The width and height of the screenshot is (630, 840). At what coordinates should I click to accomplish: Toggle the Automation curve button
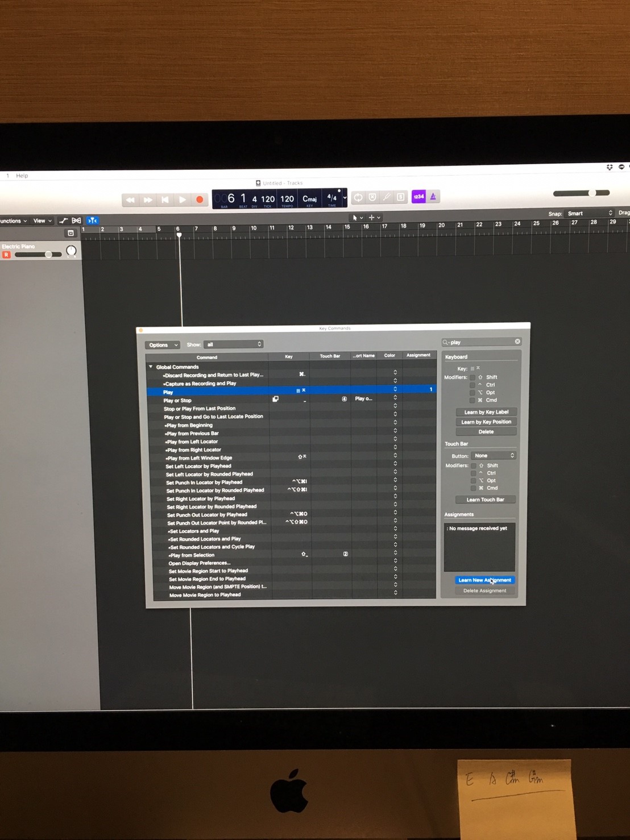pyautogui.click(x=63, y=221)
